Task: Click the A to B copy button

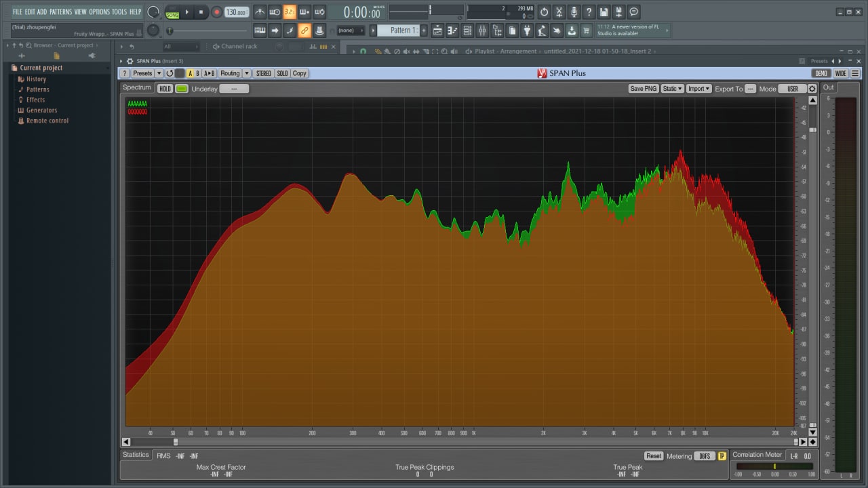Action: click(x=210, y=73)
